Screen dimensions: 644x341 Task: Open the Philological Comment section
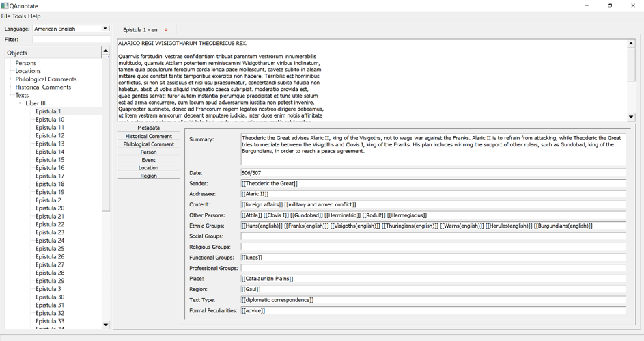click(148, 144)
